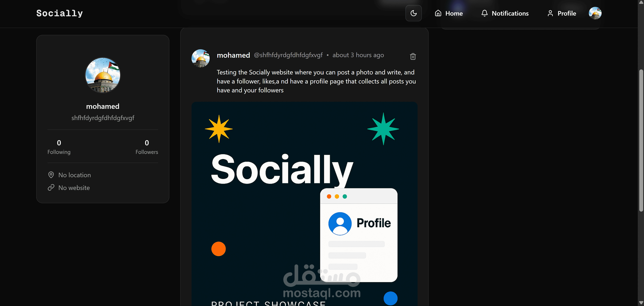Delete the post using trash icon

pos(413,57)
